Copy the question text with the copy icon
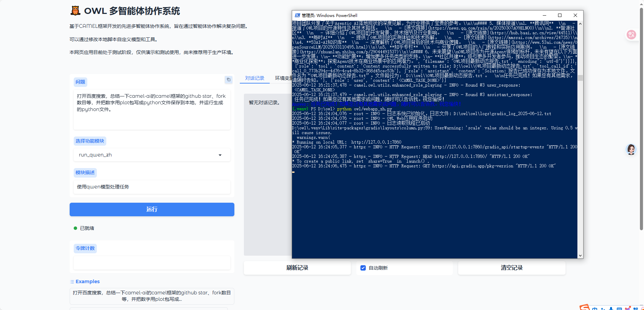Viewport: 644px width, 310px height. coord(229,79)
